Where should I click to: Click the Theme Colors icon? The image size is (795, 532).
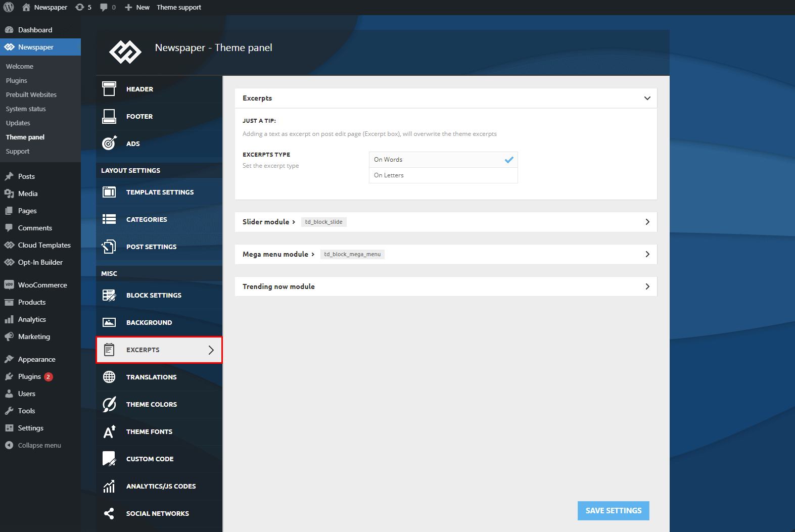tap(109, 404)
